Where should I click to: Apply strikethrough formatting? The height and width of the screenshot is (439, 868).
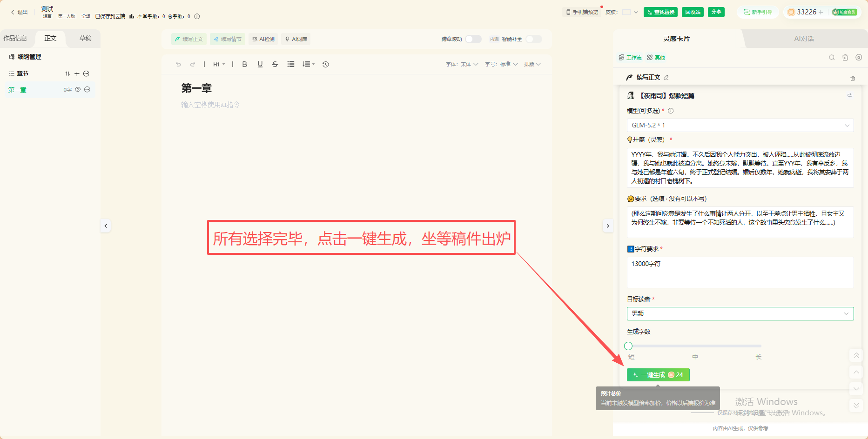tap(275, 64)
